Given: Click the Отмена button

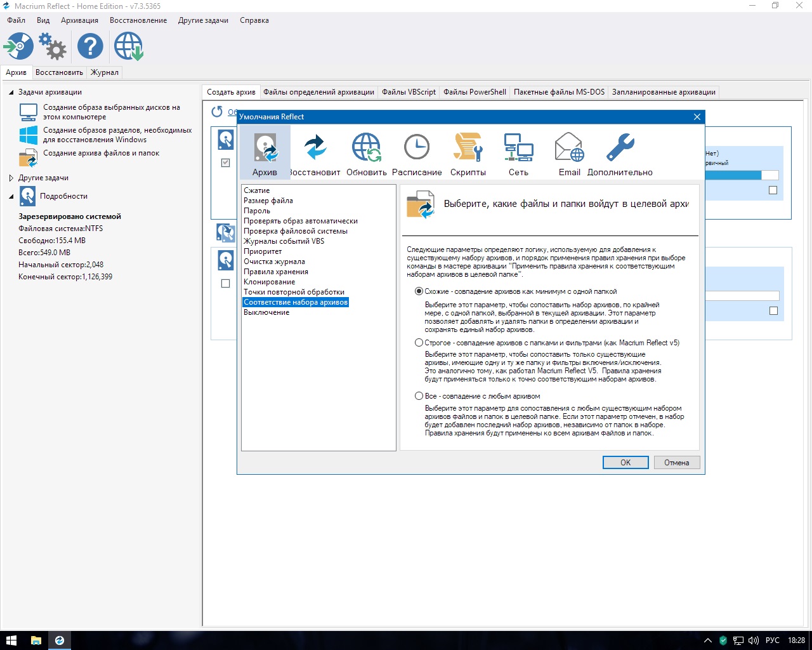Looking at the screenshot, I should pos(676,463).
